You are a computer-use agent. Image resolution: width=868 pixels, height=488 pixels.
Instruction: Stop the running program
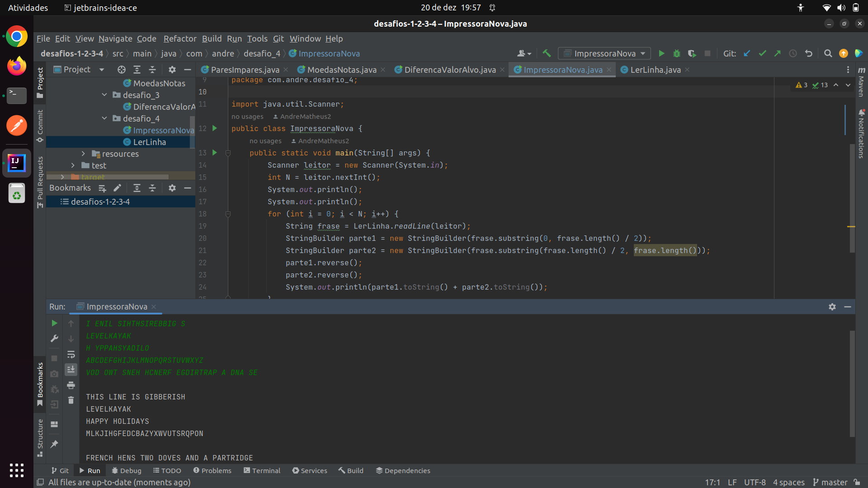coord(708,53)
